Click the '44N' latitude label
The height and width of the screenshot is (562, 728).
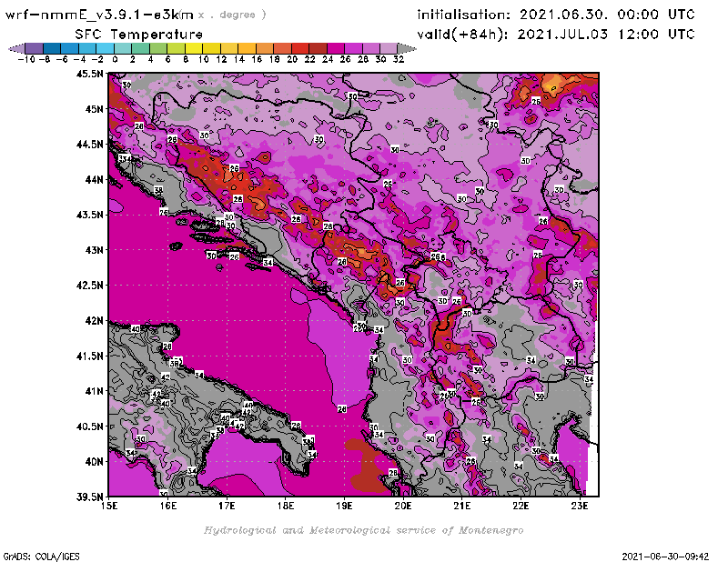click(94, 179)
